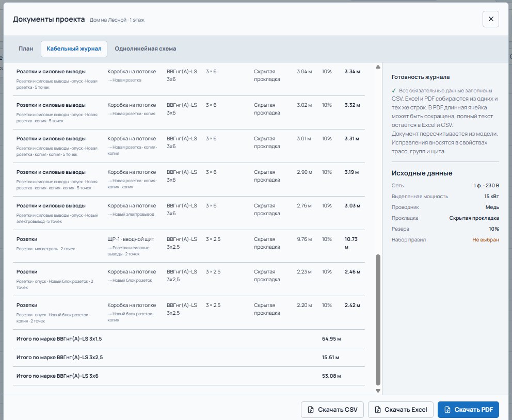Click 'Дом на Лесной · 1 этаж' subtitle
Screen dimensions: 512x420
point(117,20)
